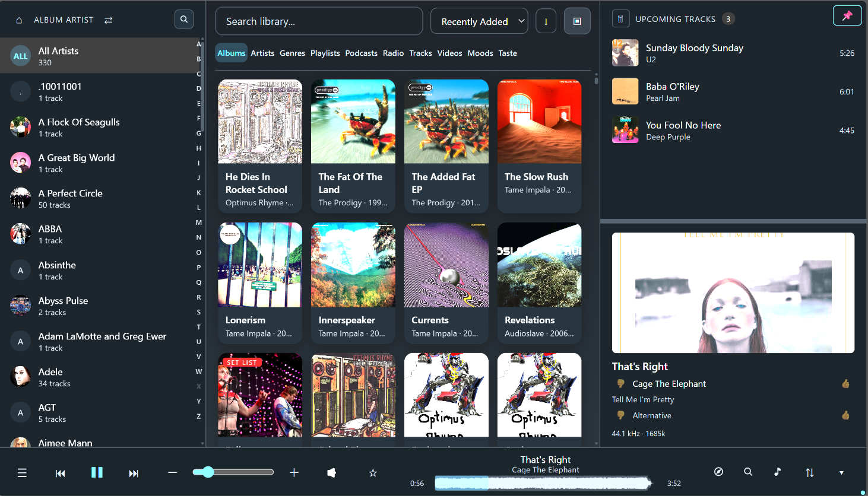Open the artist sidebar search
This screenshot has width=868, height=496.
(184, 20)
